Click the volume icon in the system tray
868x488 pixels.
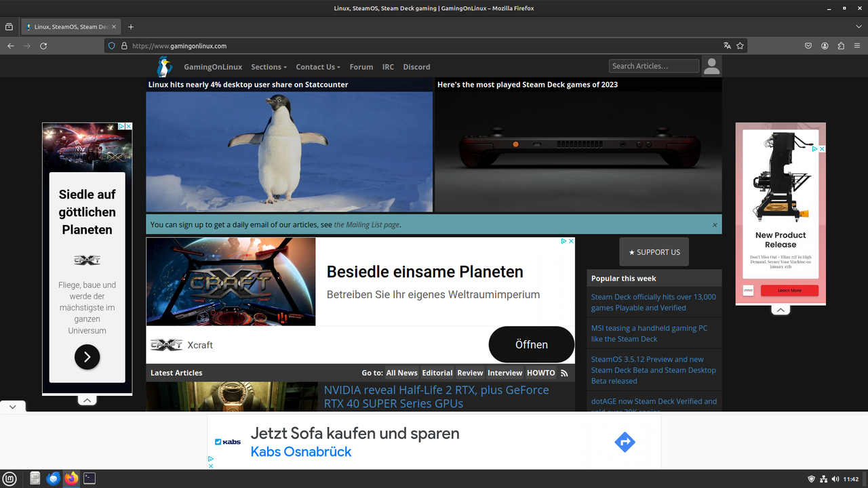(x=835, y=479)
